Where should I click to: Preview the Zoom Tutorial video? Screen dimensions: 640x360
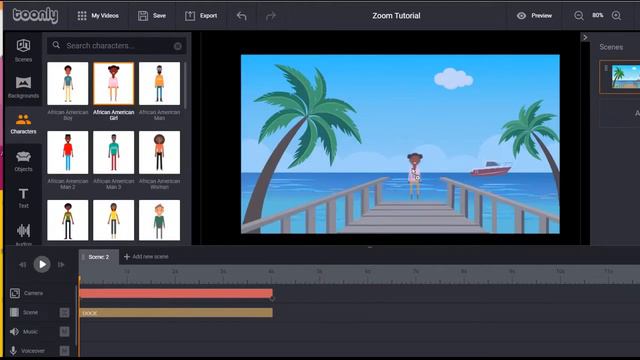pyautogui.click(x=534, y=16)
